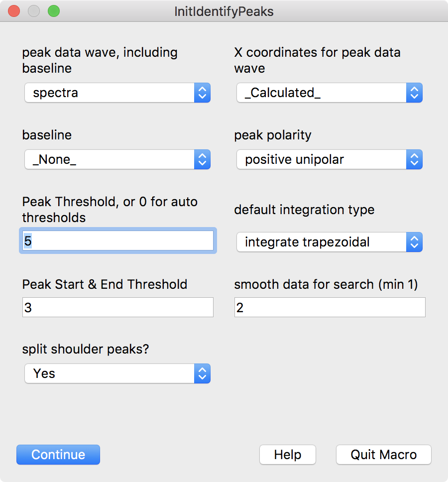Viewport: 448px width, 482px height.
Task: Click the Continue button
Action: (x=58, y=454)
